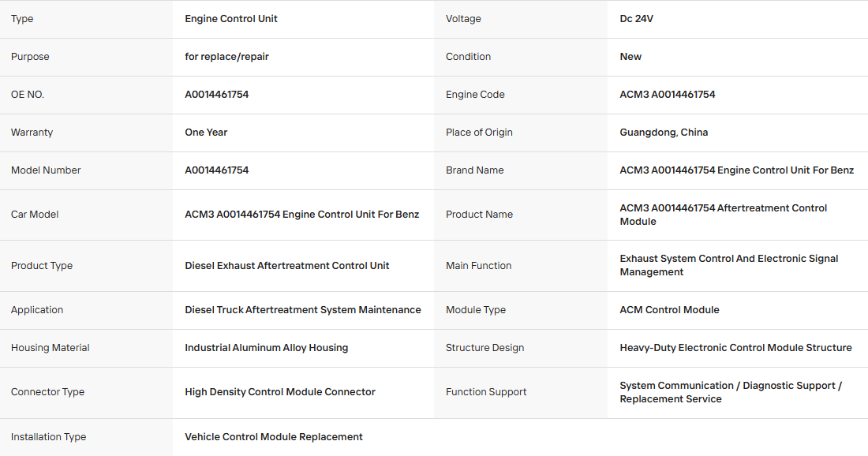Click the 'Purpose' attribute label
The image size is (868, 456).
(x=30, y=57)
